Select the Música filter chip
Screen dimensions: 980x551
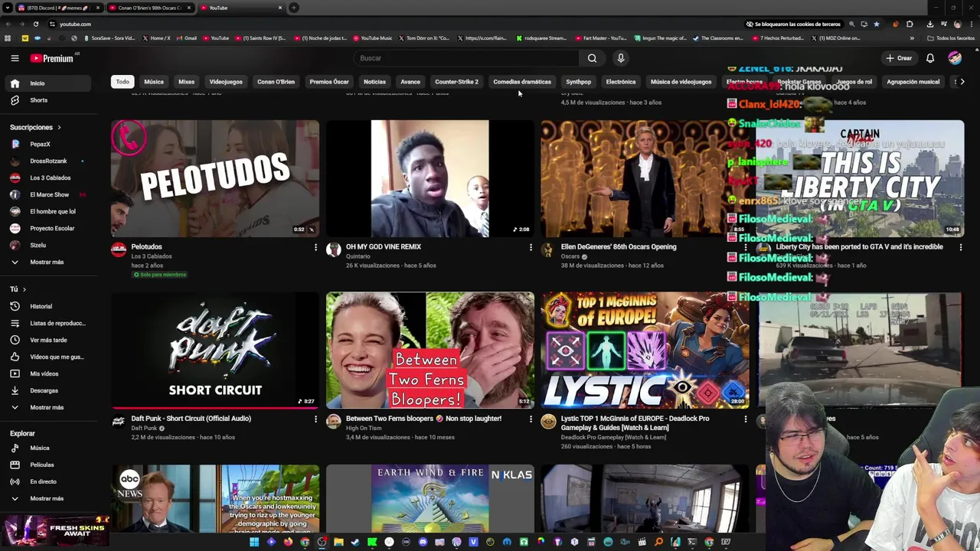point(154,82)
